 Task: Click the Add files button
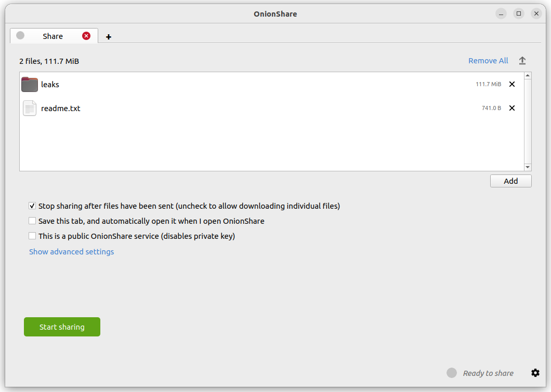[510, 181]
